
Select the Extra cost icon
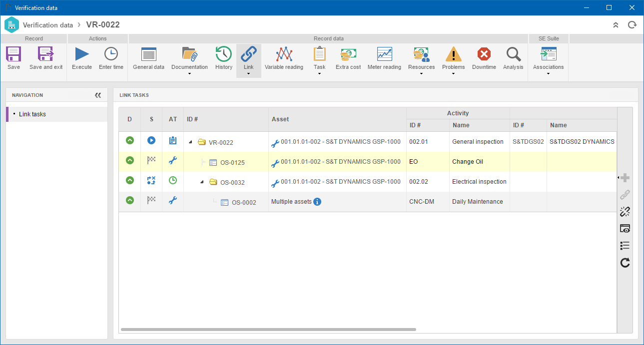tap(348, 54)
